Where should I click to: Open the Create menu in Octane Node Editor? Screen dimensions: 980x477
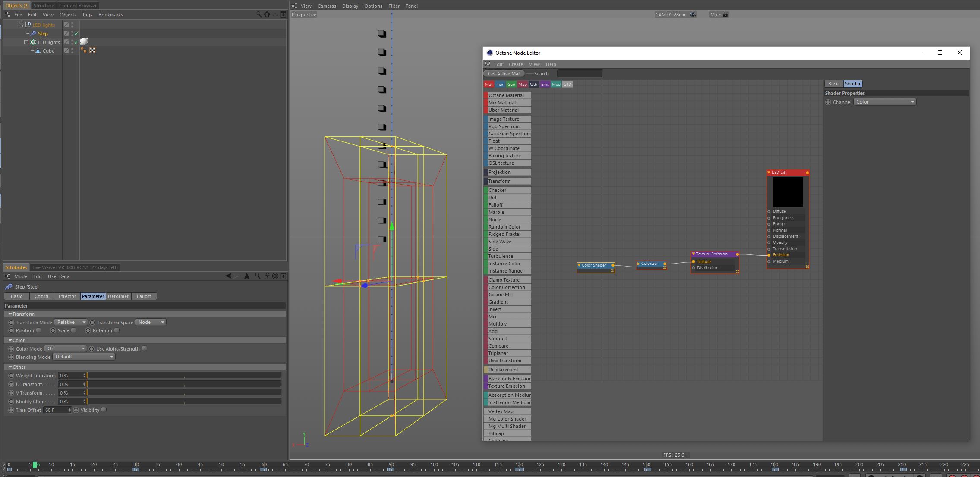pos(516,64)
